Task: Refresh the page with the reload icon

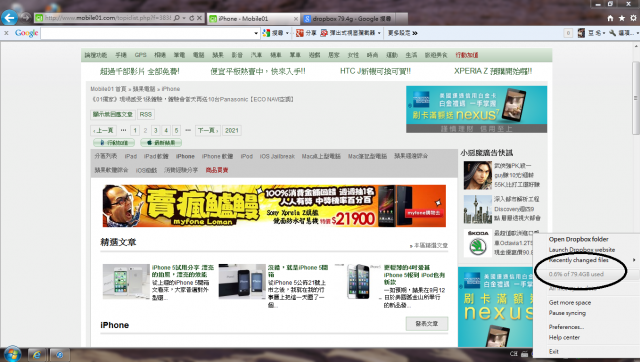Action: (191, 18)
